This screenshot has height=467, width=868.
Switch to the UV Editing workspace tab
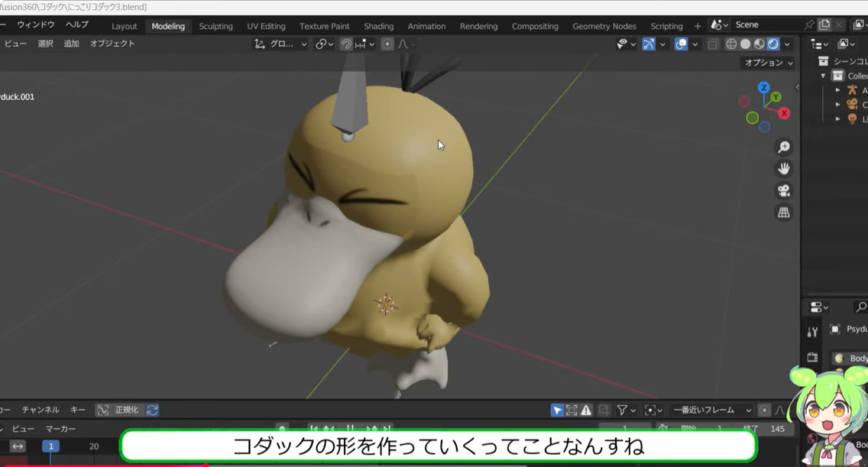(266, 26)
